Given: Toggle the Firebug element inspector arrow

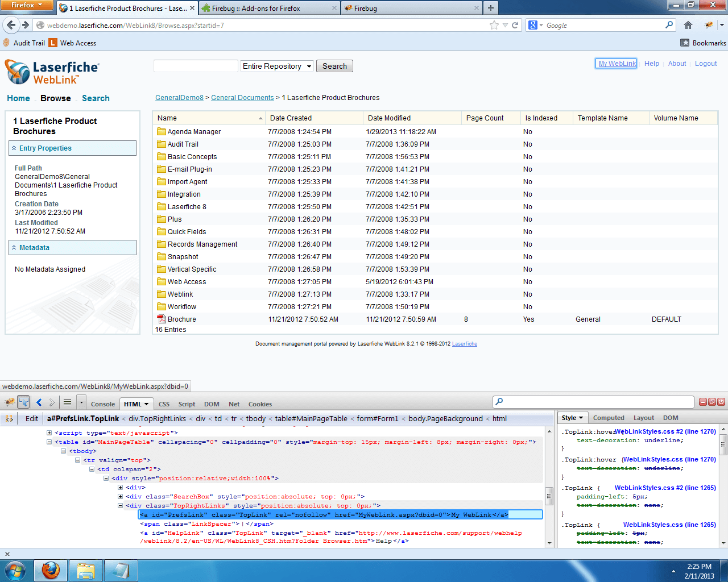Looking at the screenshot, I should [23, 402].
